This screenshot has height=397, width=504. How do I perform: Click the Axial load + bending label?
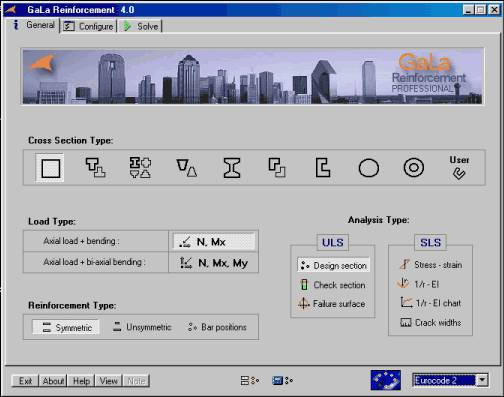click(x=81, y=241)
